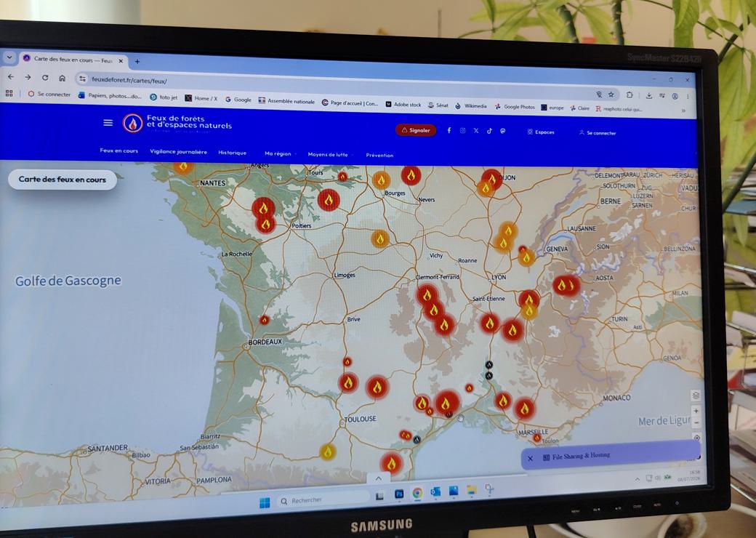This screenshot has height=538, width=756.
Task: Click the fire marker near Marseille
Action: pos(536,438)
